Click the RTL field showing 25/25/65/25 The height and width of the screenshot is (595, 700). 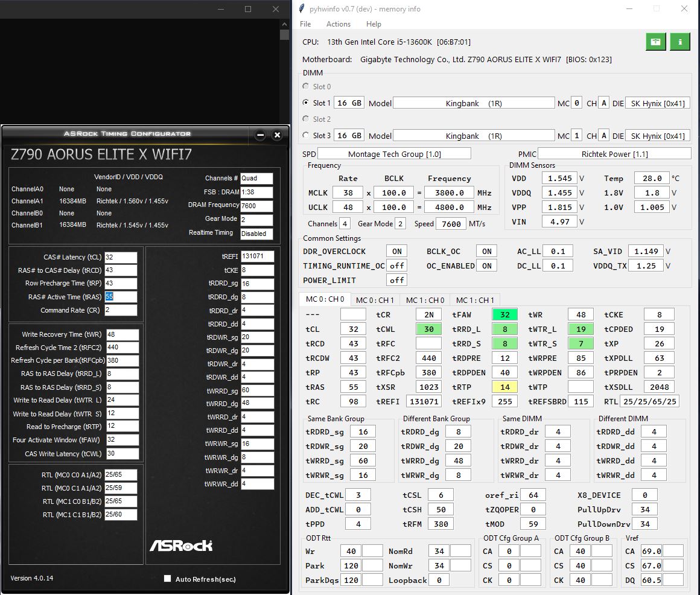point(649,401)
